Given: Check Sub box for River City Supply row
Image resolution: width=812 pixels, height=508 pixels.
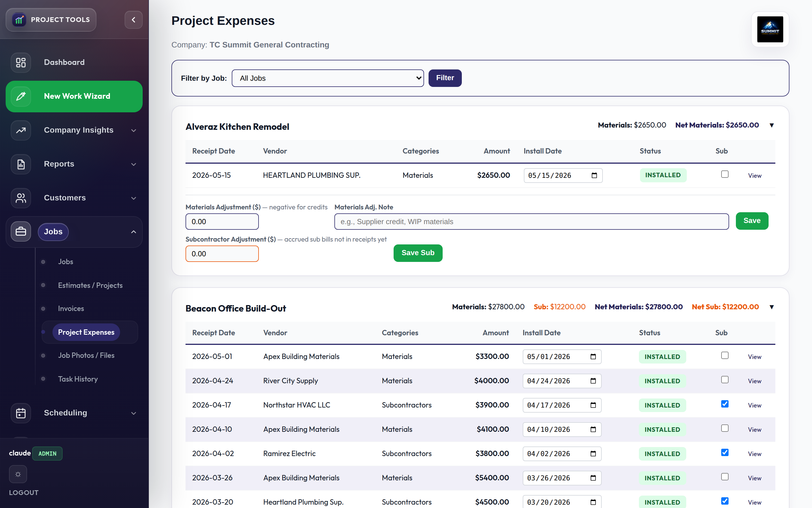Looking at the screenshot, I should click(x=725, y=380).
